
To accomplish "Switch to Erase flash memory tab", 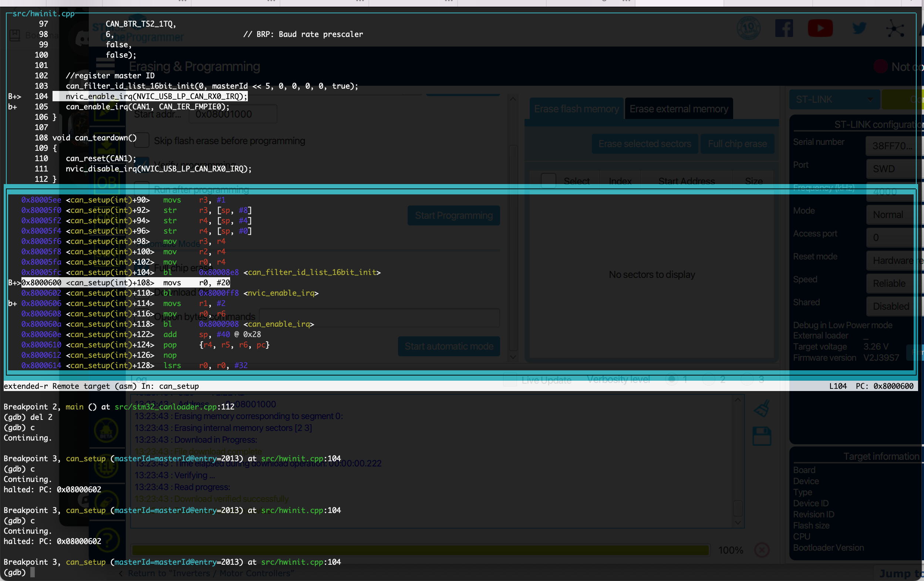I will (x=576, y=109).
